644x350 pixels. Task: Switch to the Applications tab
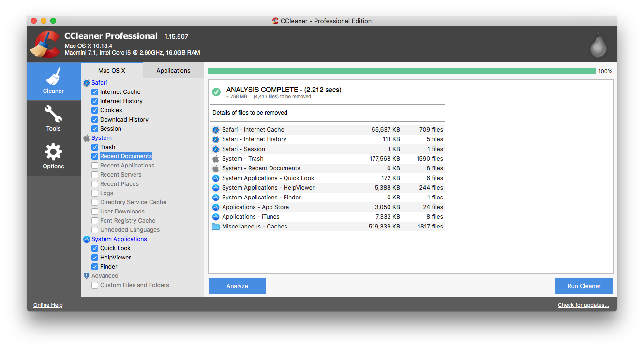tap(173, 71)
